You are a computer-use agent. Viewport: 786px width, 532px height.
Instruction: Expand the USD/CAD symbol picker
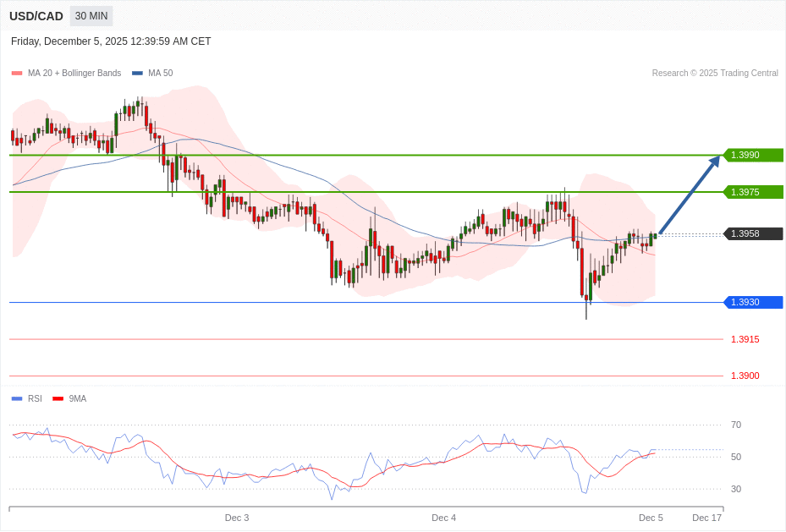(36, 15)
